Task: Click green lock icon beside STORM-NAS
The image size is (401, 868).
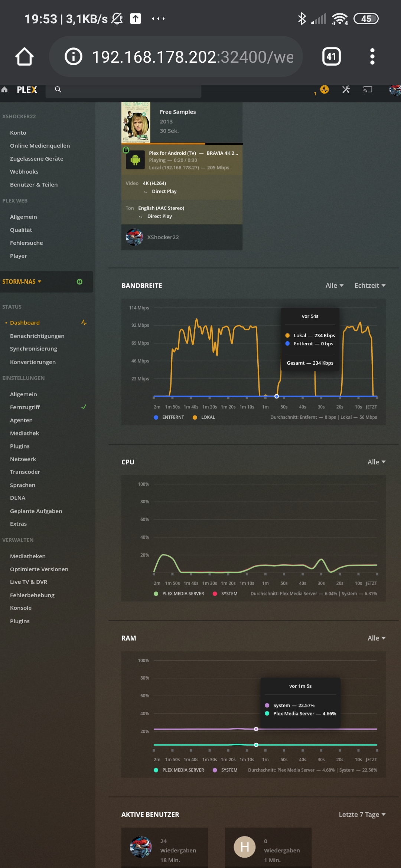Action: (x=79, y=282)
